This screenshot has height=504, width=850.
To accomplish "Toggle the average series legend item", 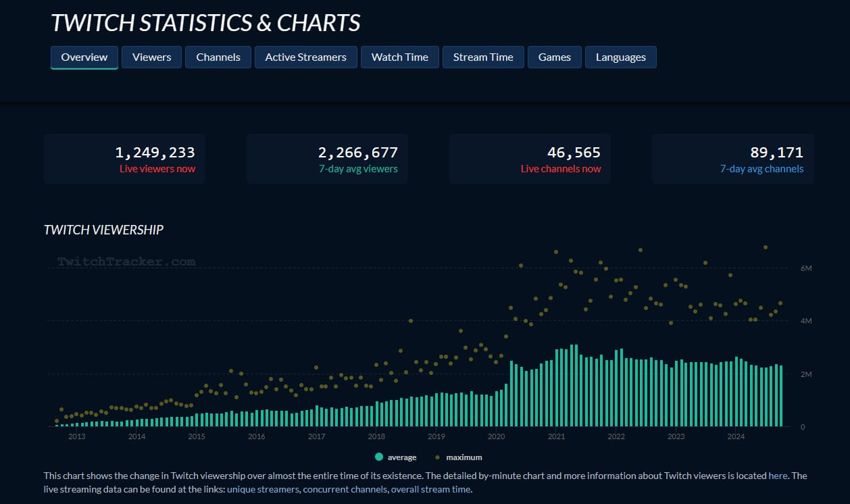I will 396,457.
